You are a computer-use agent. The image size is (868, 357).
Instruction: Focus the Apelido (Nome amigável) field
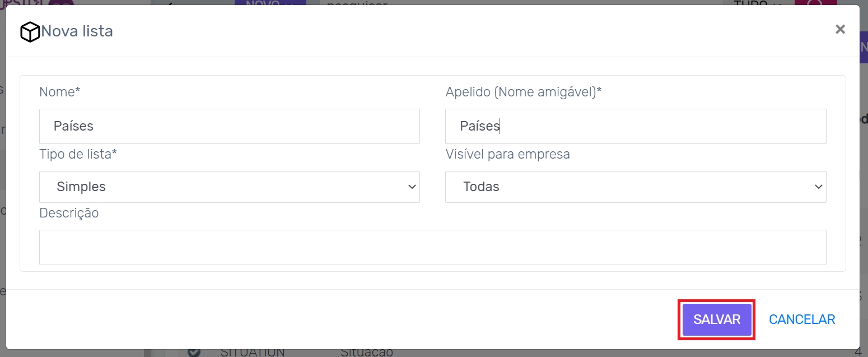coord(635,126)
